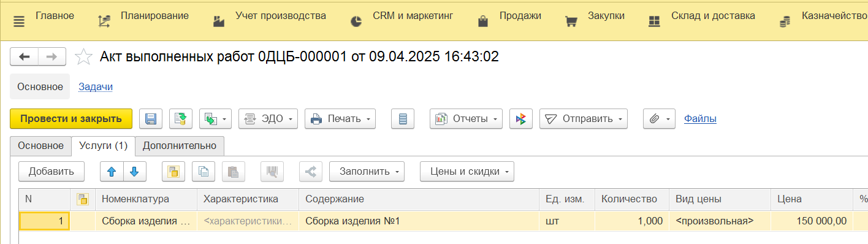Open the colorful play-arrow service icon
This screenshot has width=868, height=244.
coord(521,119)
